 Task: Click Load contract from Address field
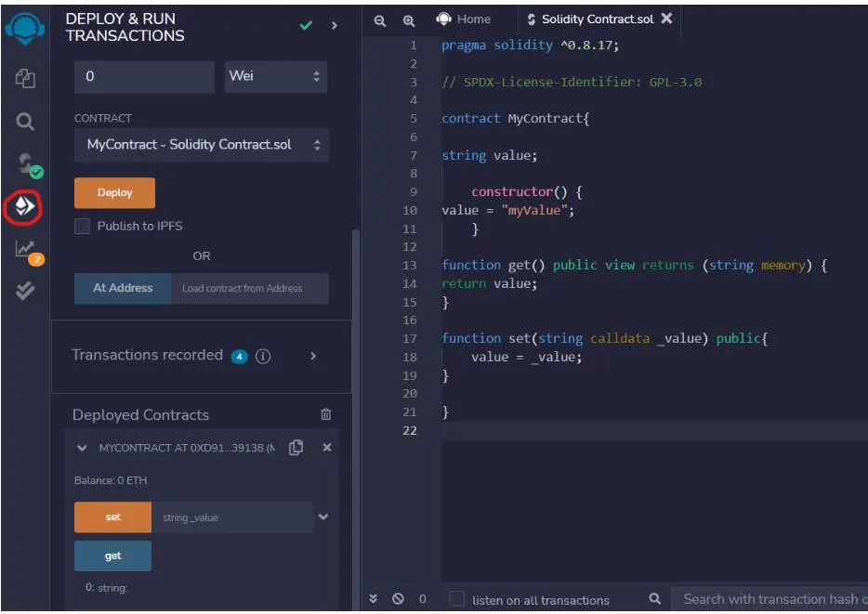click(x=250, y=288)
